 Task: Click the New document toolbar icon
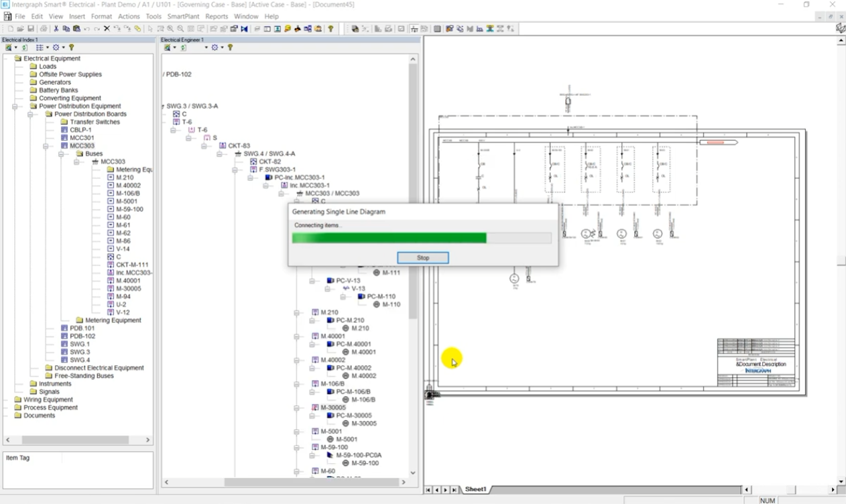click(x=11, y=29)
